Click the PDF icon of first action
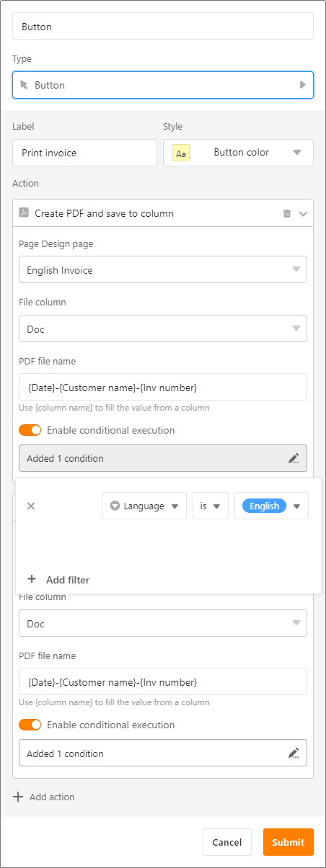The width and height of the screenshot is (326, 868). [x=24, y=213]
